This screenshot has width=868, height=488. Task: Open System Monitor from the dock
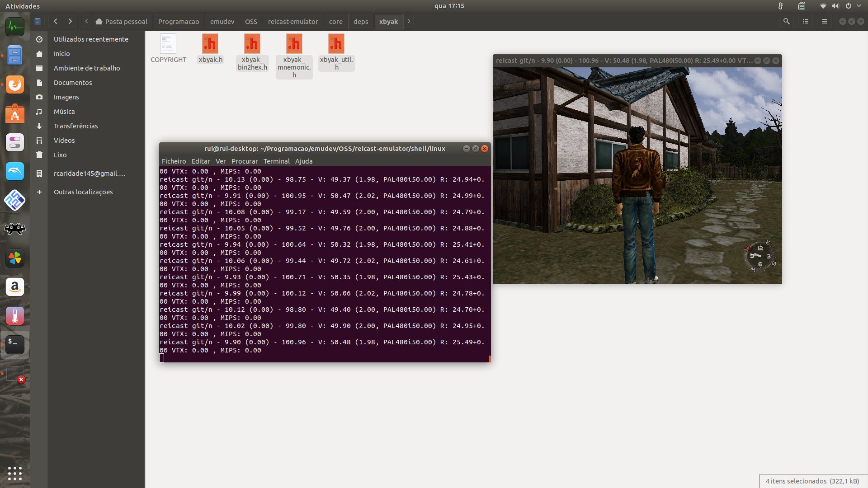15,27
